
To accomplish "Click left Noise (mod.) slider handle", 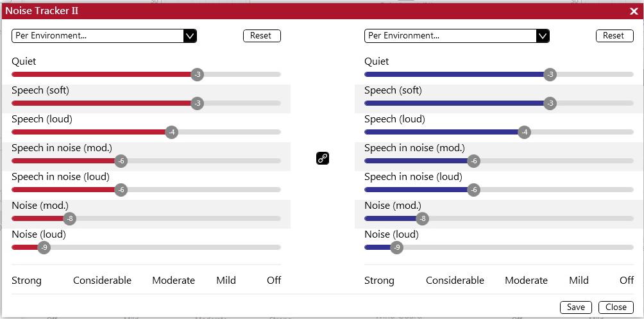I will [70, 218].
